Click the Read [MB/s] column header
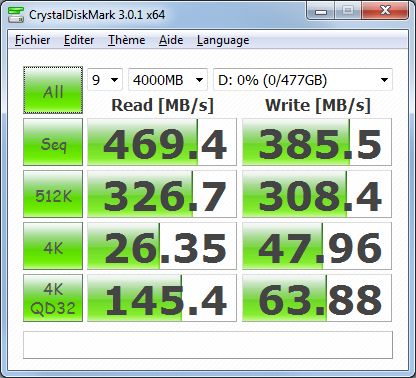 pos(162,105)
